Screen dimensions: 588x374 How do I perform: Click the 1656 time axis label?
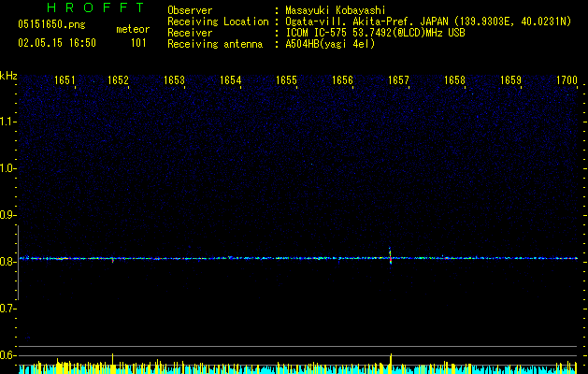point(342,80)
